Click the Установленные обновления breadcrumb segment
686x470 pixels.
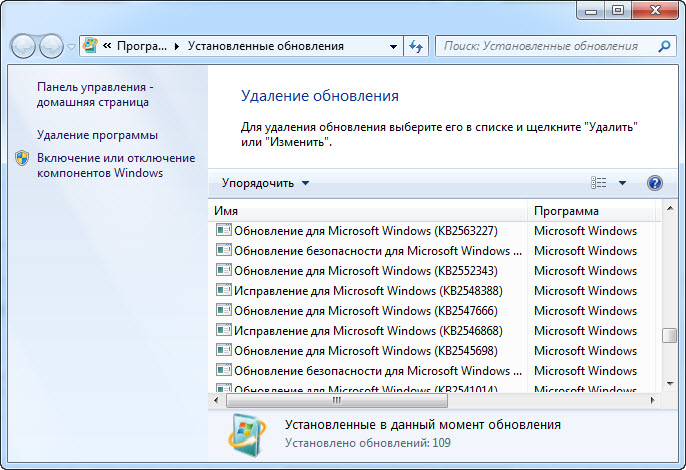point(265,46)
